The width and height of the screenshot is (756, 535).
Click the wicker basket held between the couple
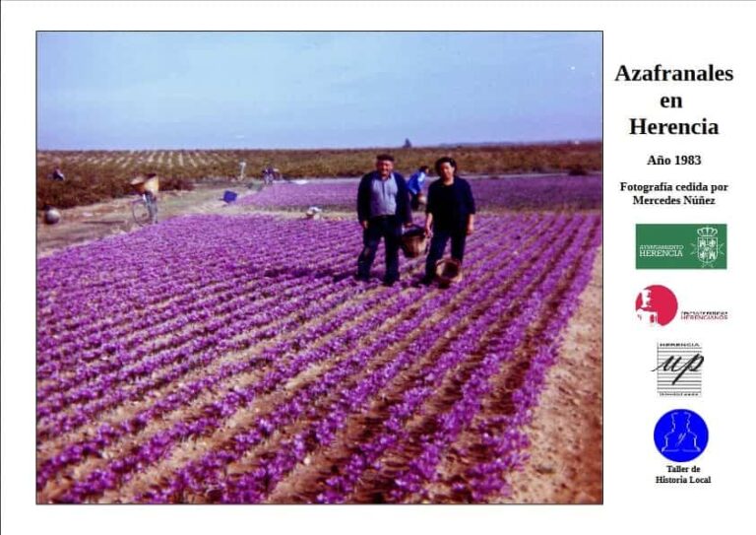[414, 241]
